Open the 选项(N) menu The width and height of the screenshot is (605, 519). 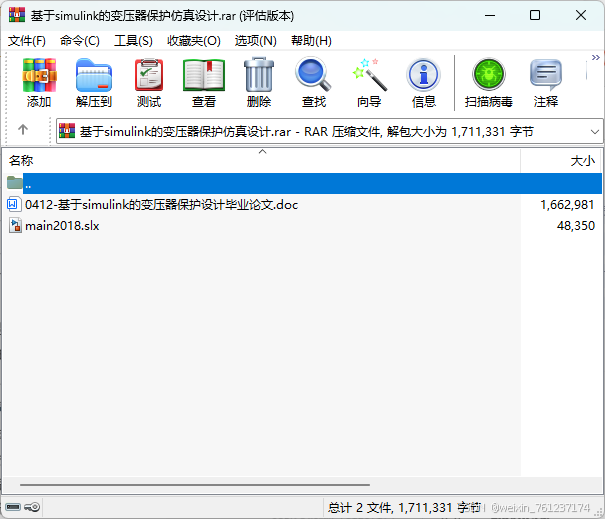256,41
